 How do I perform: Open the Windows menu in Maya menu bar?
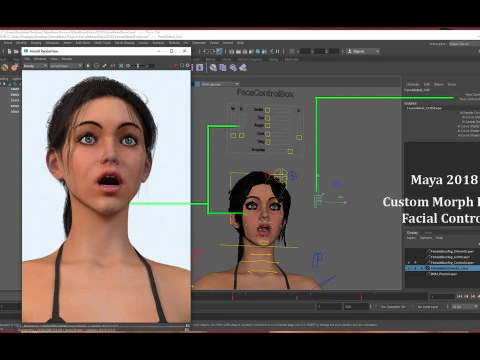pos(52,43)
